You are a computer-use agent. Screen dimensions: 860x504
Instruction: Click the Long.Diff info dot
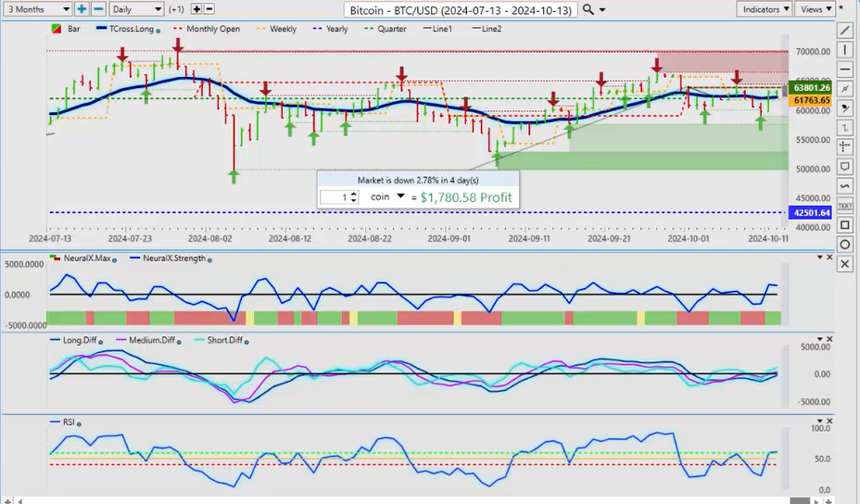coord(100,342)
